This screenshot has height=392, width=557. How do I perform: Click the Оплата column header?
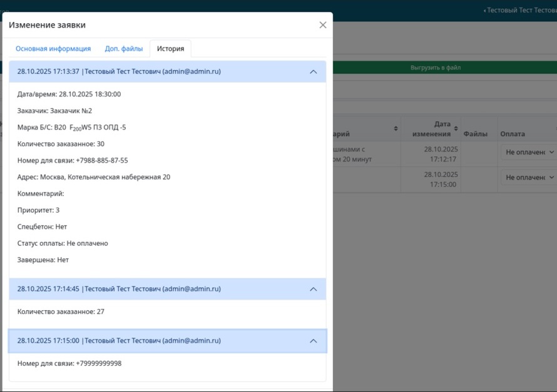(513, 134)
